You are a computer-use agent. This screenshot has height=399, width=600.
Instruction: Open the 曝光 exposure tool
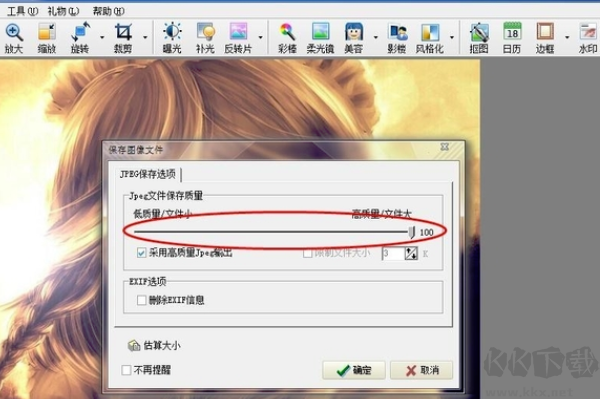pyautogui.click(x=172, y=37)
